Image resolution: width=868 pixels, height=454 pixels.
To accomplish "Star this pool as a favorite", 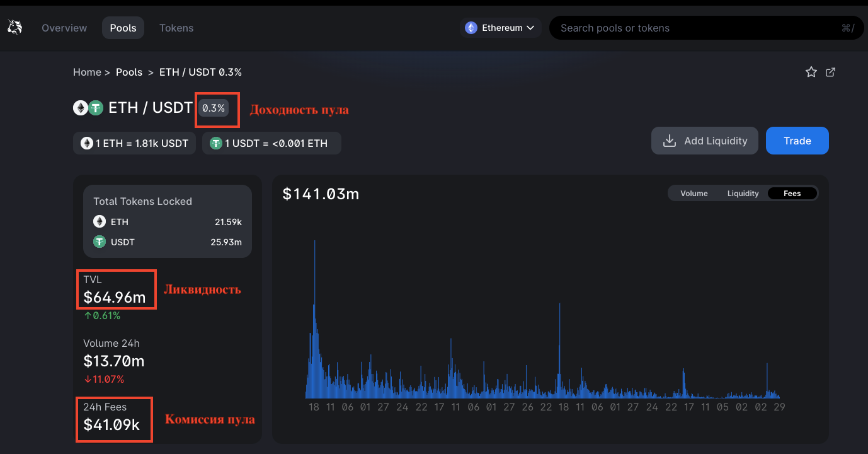I will tap(811, 72).
